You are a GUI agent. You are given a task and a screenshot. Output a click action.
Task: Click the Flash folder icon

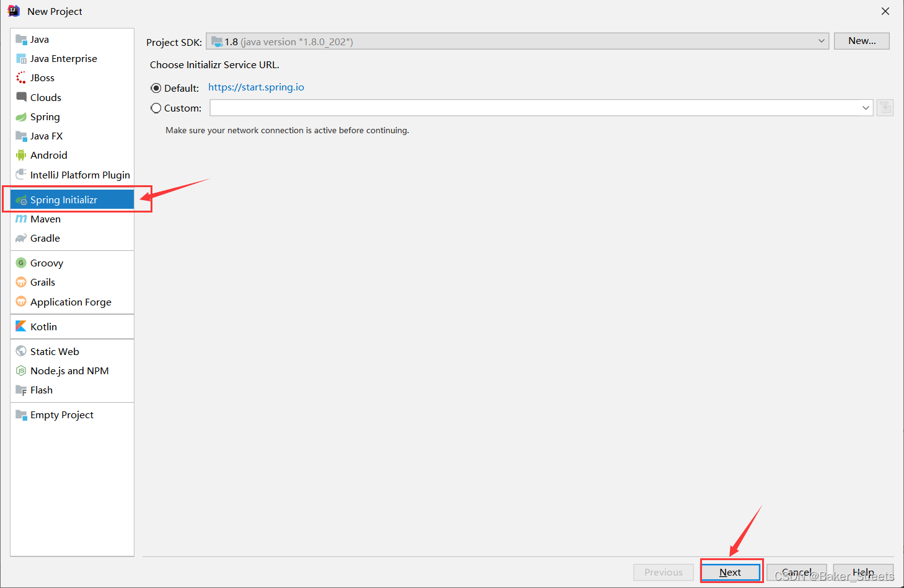pos(21,390)
